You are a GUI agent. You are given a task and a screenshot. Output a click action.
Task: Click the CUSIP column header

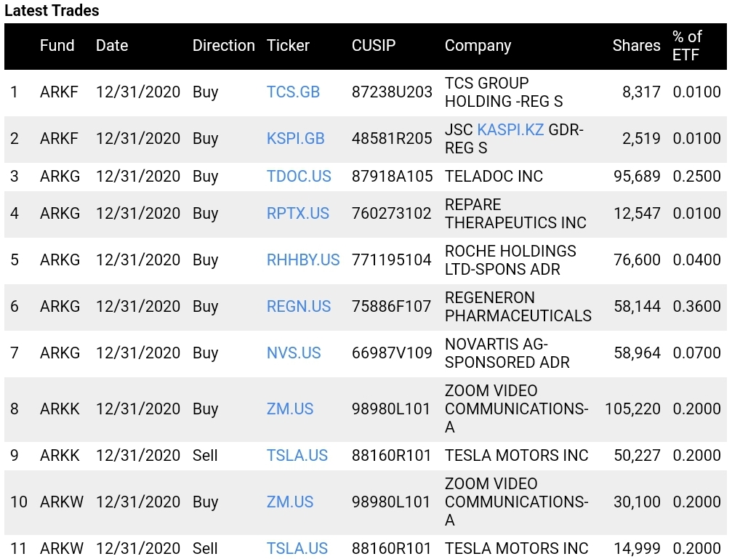click(x=374, y=45)
